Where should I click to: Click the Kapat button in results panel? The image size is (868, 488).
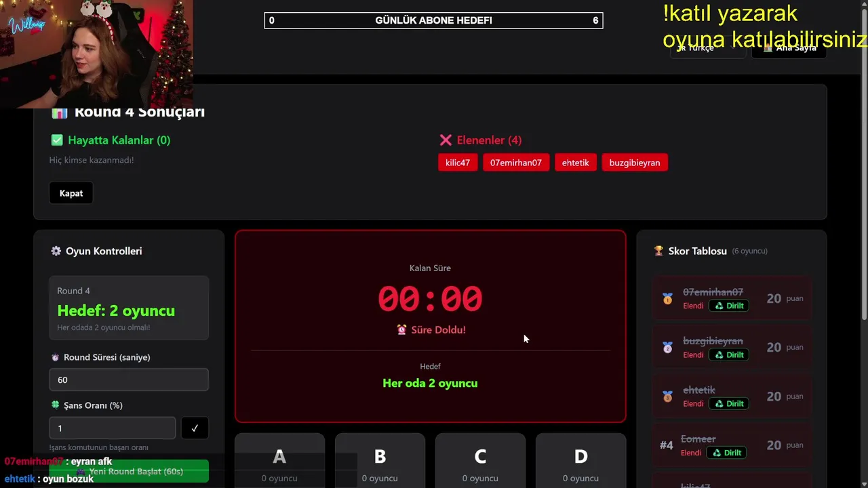pos(71,193)
